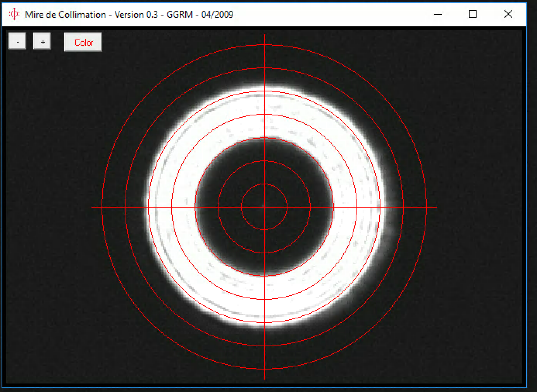
Task: Maximize the Mire de Collimation window
Action: (x=473, y=14)
